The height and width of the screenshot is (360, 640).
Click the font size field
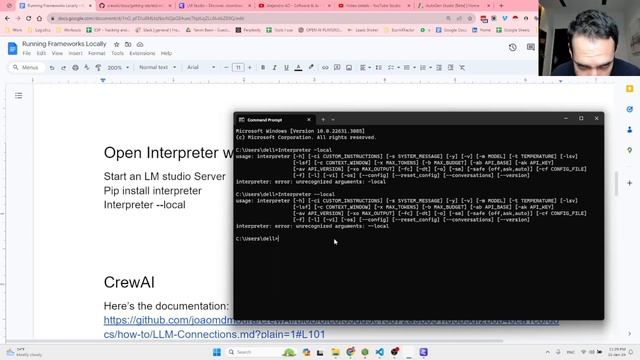(238, 68)
